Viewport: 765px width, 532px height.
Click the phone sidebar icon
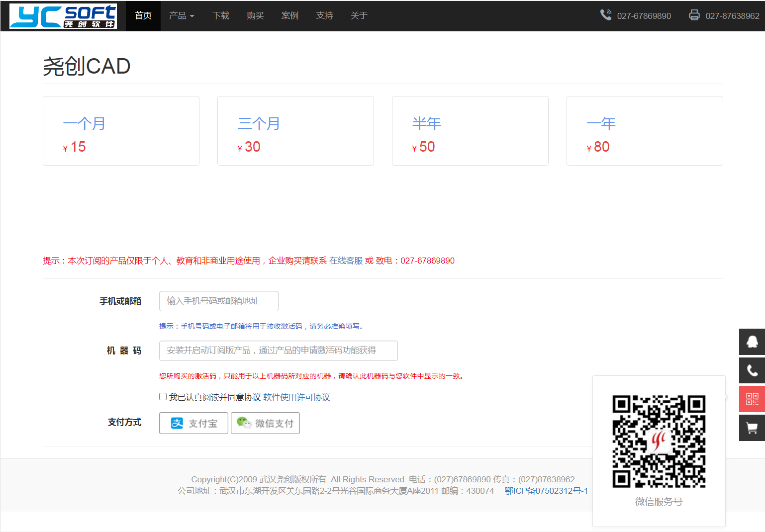pyautogui.click(x=752, y=370)
